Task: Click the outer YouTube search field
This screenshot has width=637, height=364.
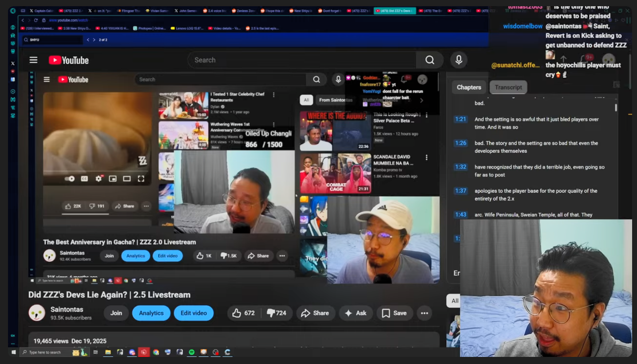Action: pyautogui.click(x=302, y=60)
